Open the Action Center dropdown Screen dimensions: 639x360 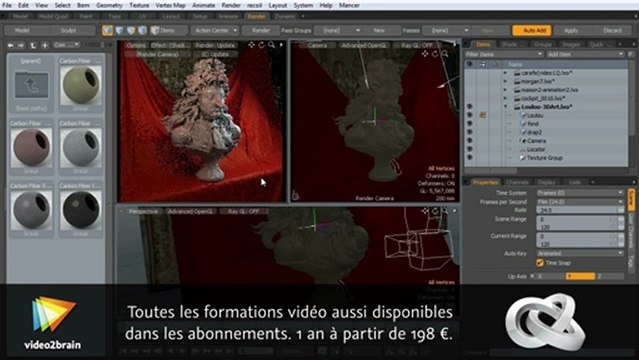coord(215,30)
